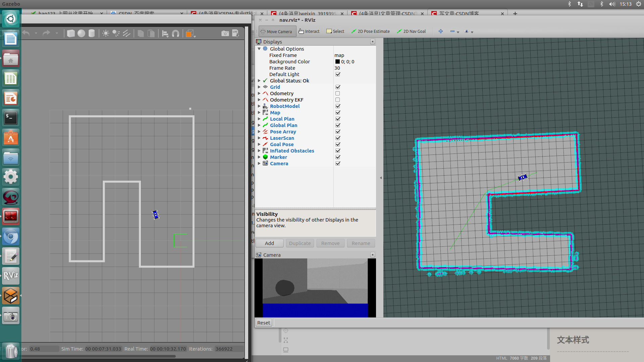Click the Add display button
Screen dimensions: 644x362
pyautogui.click(x=269, y=243)
